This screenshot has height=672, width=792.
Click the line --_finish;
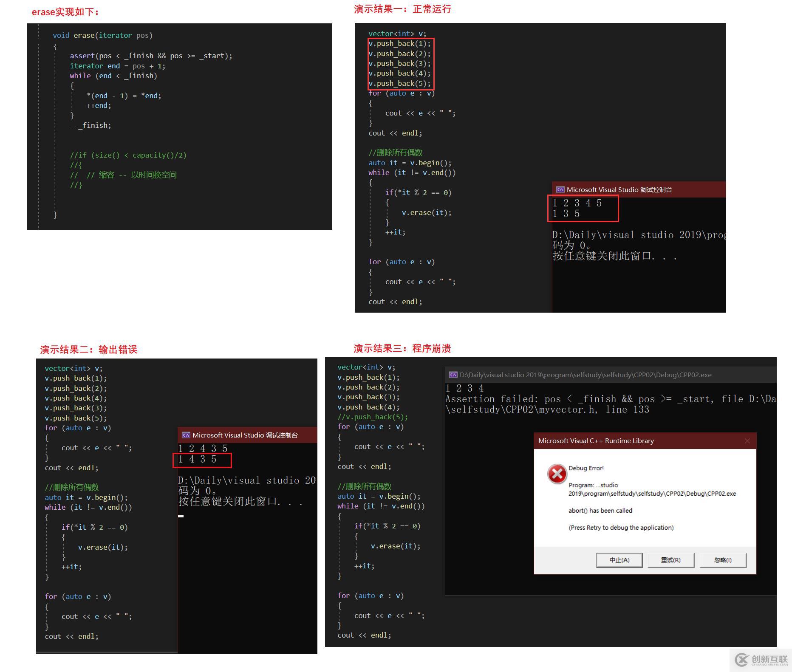click(91, 125)
